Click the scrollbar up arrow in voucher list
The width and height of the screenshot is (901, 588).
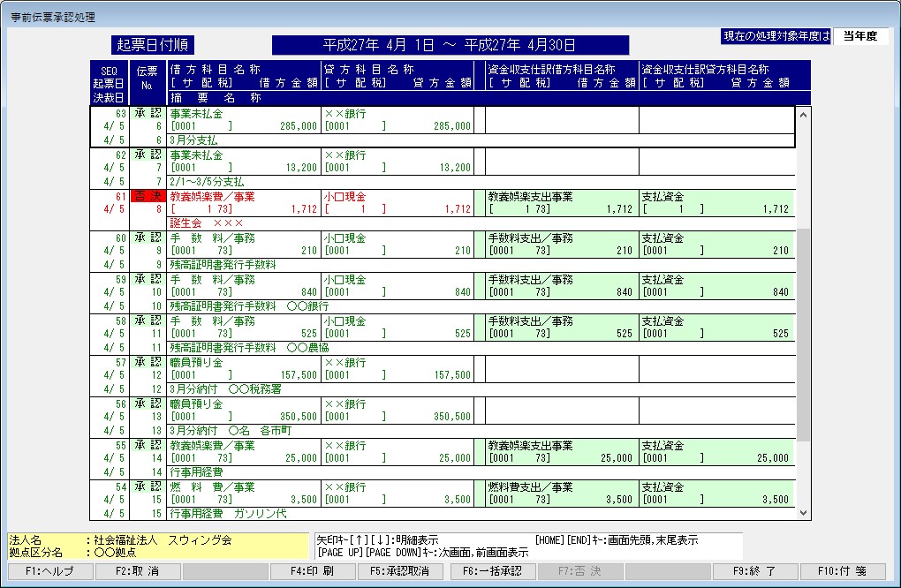tap(803, 114)
